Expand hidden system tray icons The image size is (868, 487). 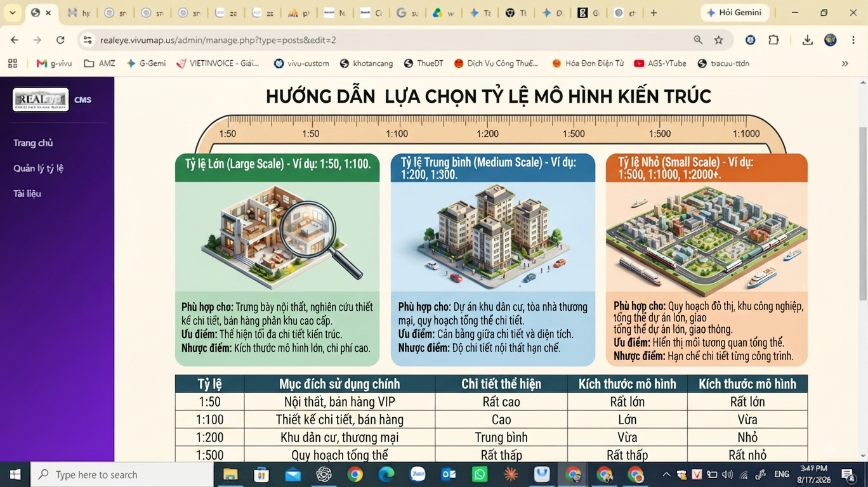[x=666, y=474]
